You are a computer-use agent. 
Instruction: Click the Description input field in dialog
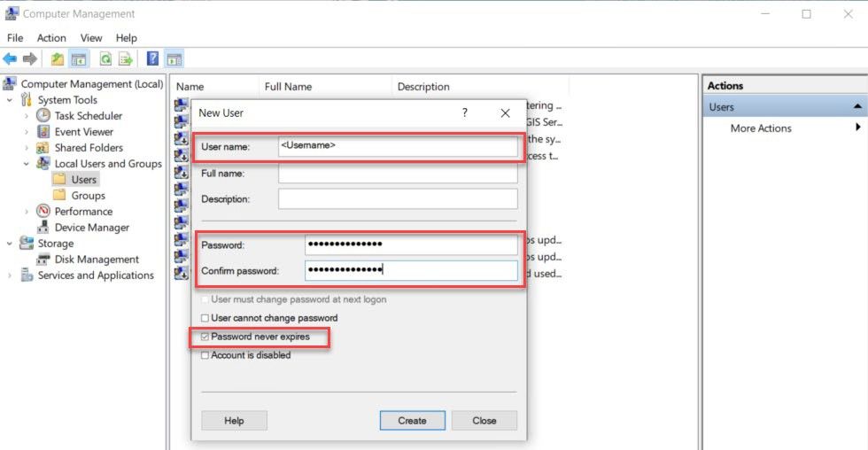point(398,198)
